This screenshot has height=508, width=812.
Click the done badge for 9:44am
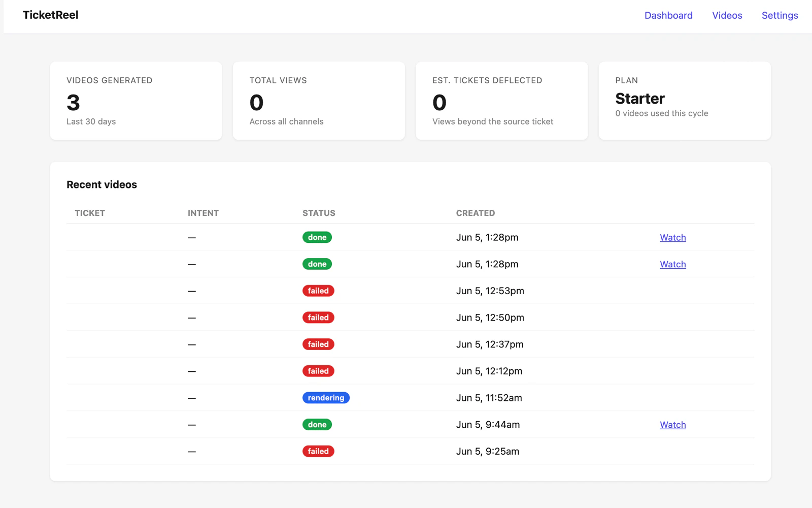(317, 425)
